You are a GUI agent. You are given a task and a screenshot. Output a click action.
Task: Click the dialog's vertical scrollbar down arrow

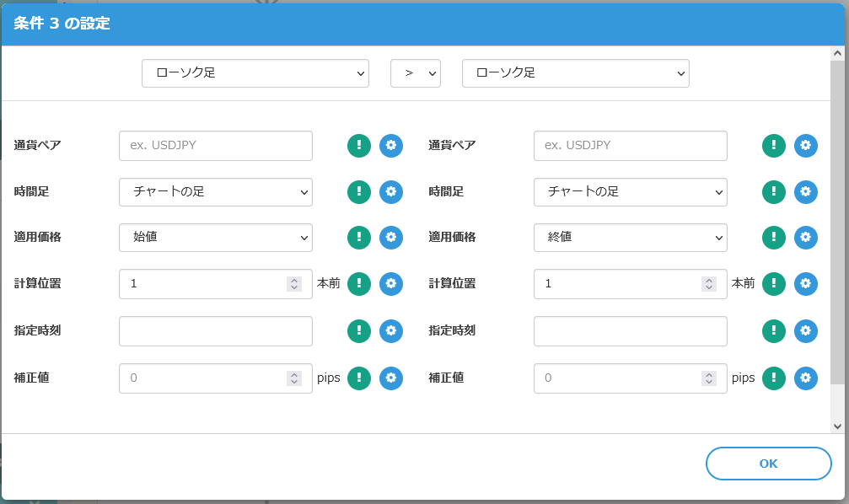(837, 426)
